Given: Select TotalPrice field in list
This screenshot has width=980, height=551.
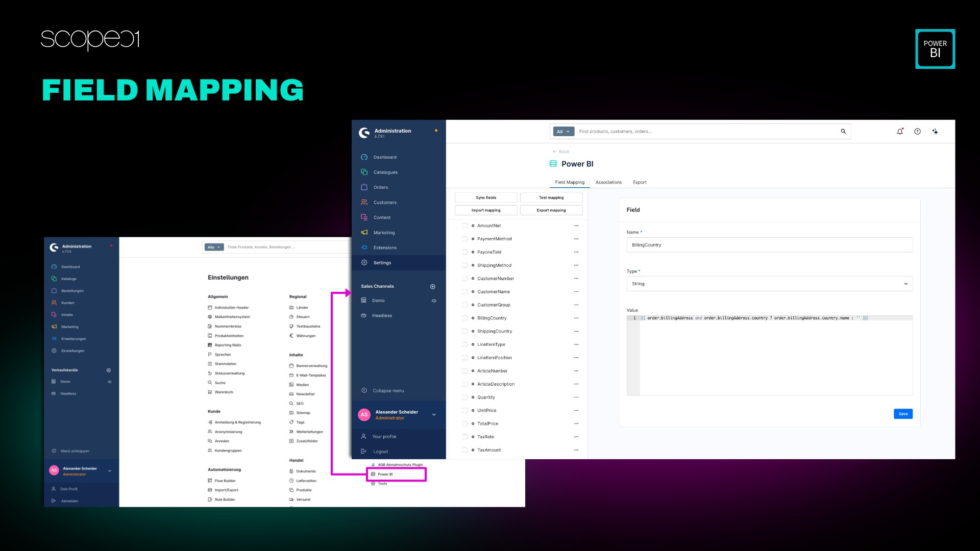Looking at the screenshot, I should click(x=487, y=423).
